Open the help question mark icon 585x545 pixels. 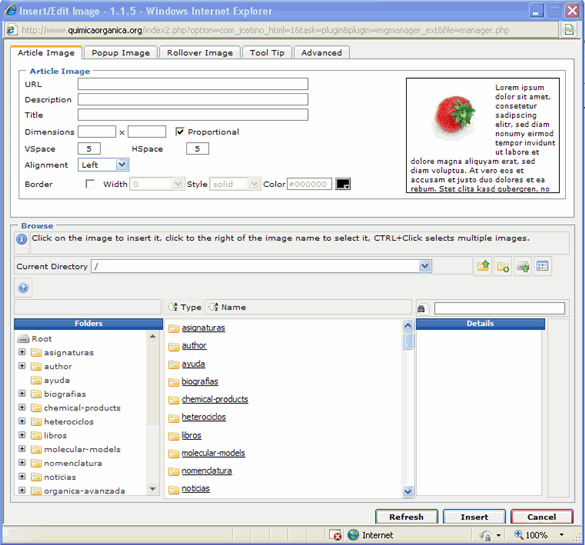click(23, 288)
